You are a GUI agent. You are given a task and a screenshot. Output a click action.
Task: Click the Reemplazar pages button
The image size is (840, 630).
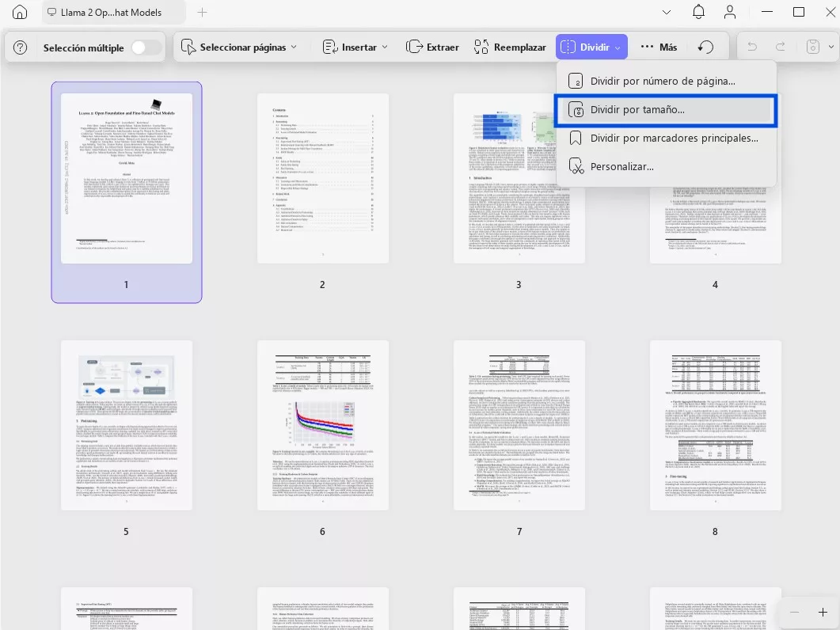(510, 47)
